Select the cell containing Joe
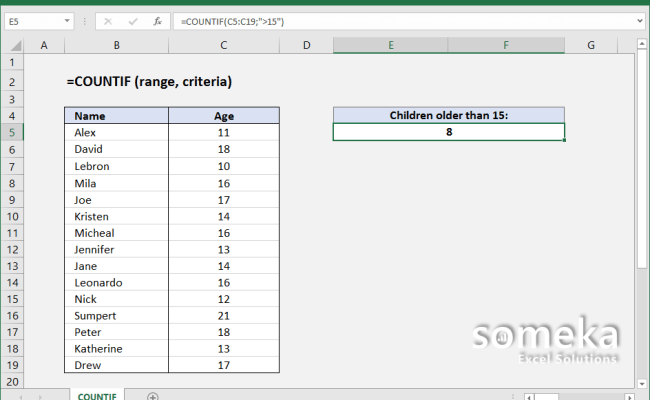The image size is (650, 400). [116, 200]
